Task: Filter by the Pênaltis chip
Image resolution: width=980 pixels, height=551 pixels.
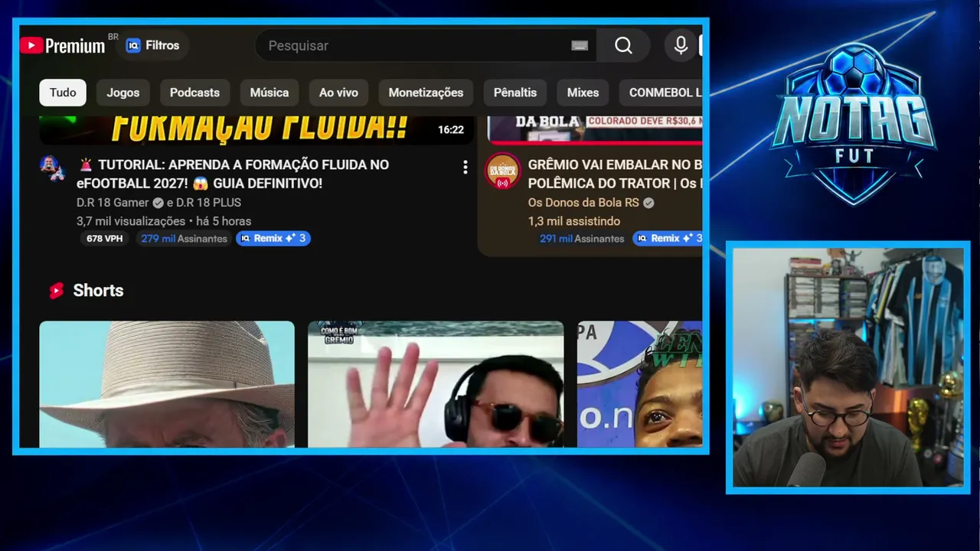Action: coord(515,93)
